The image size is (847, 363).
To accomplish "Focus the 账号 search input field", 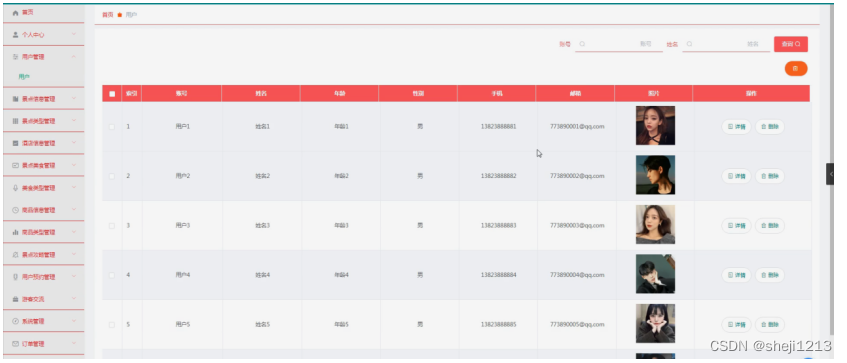I will point(619,44).
